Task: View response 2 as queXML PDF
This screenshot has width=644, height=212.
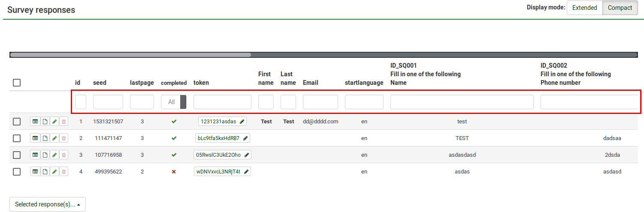Action: coord(45,138)
